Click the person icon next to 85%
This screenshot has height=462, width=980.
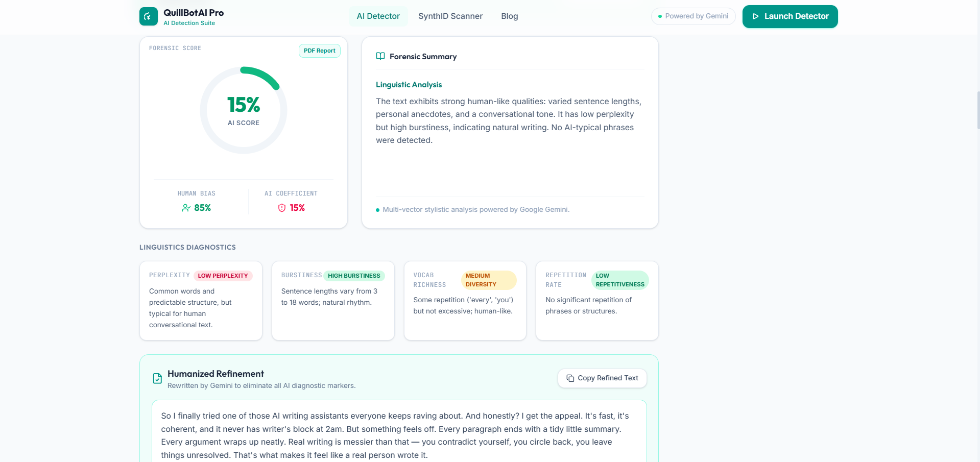point(186,208)
